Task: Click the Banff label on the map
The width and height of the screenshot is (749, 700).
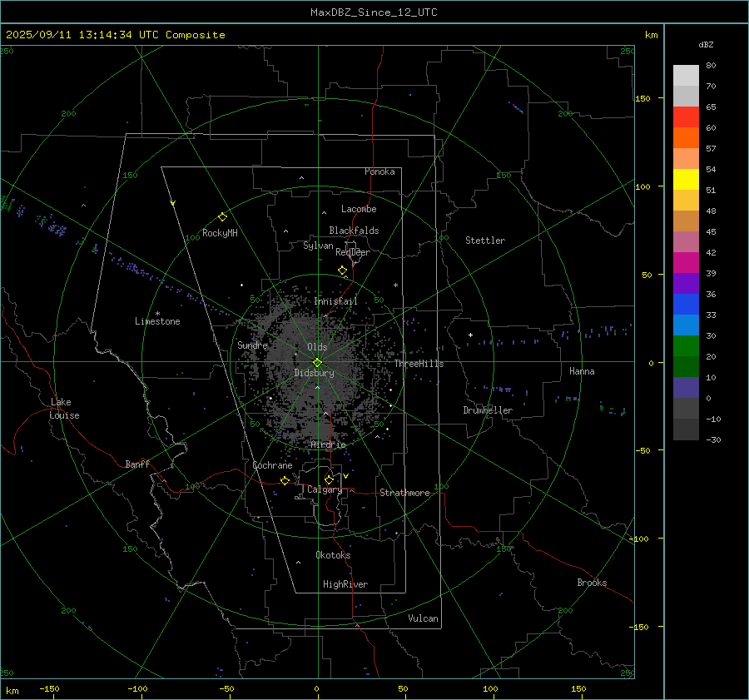Action: 137,464
